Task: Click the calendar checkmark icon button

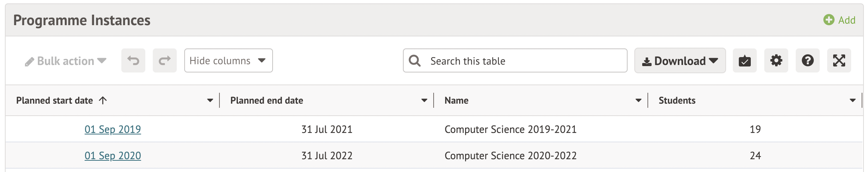Action: click(x=744, y=60)
